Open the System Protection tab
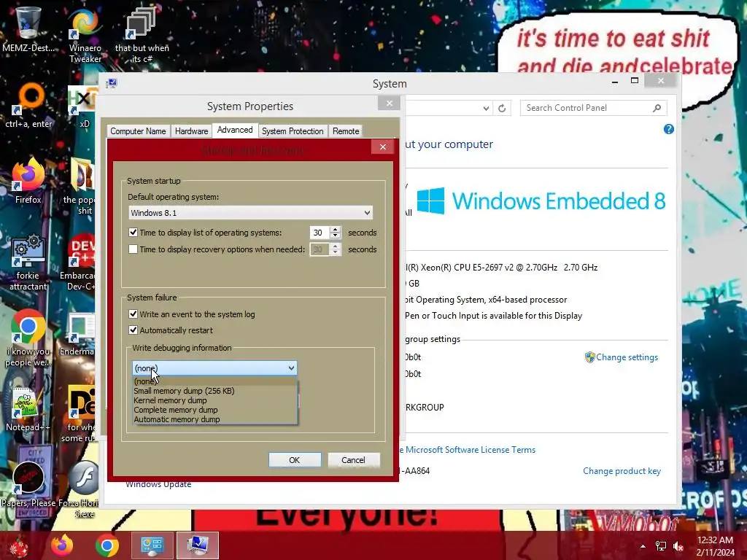This screenshot has width=747, height=560. [293, 131]
